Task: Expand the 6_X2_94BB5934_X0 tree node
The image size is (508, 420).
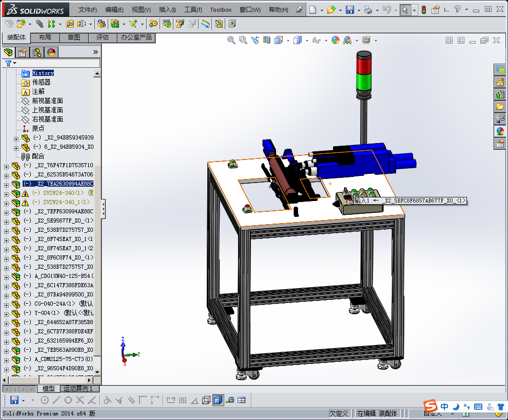Action: [16, 148]
